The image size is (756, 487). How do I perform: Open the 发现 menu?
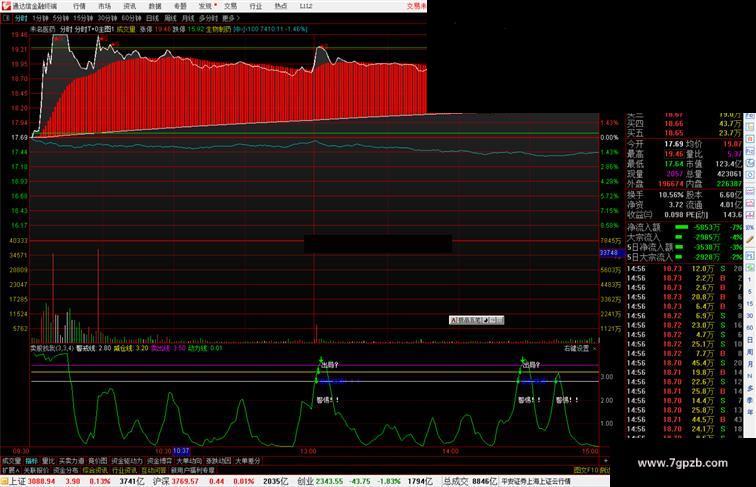click(x=205, y=6)
